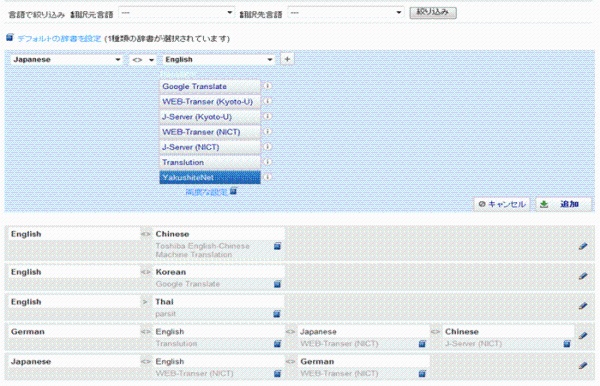The image size is (600, 386).
Task: Click German cell in last row
Action: (x=364, y=362)
